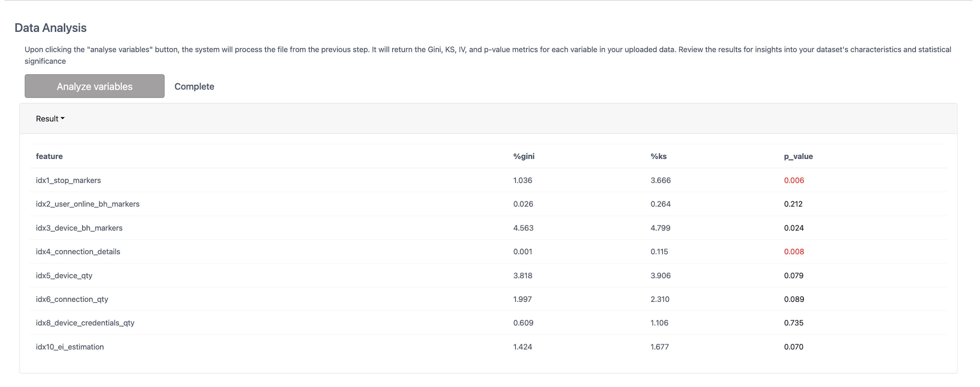Open the Result dropdown
The image size is (980, 387).
[50, 119]
